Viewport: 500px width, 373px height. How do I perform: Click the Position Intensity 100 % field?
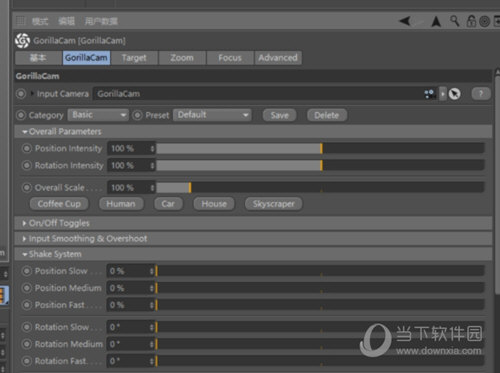tap(129, 148)
